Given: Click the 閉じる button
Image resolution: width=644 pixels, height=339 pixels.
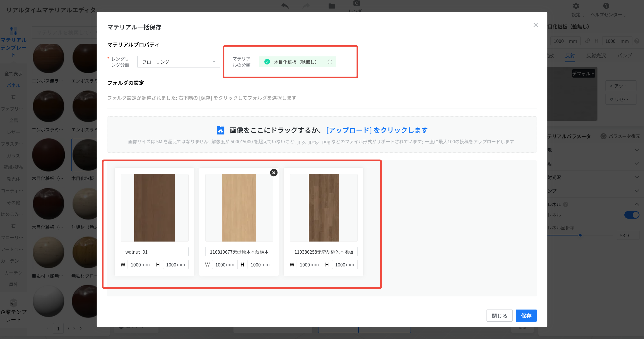Looking at the screenshot, I should (499, 316).
